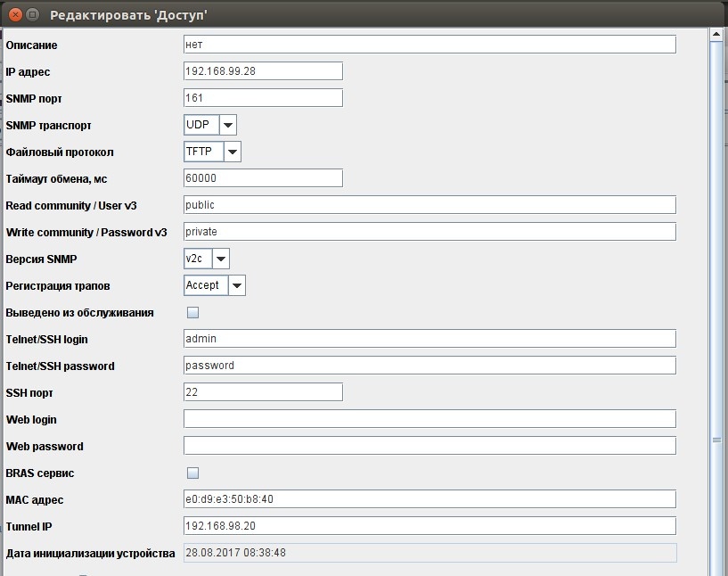Click the 'Tunnel IP' field
This screenshot has height=576, width=728.
[x=429, y=526]
